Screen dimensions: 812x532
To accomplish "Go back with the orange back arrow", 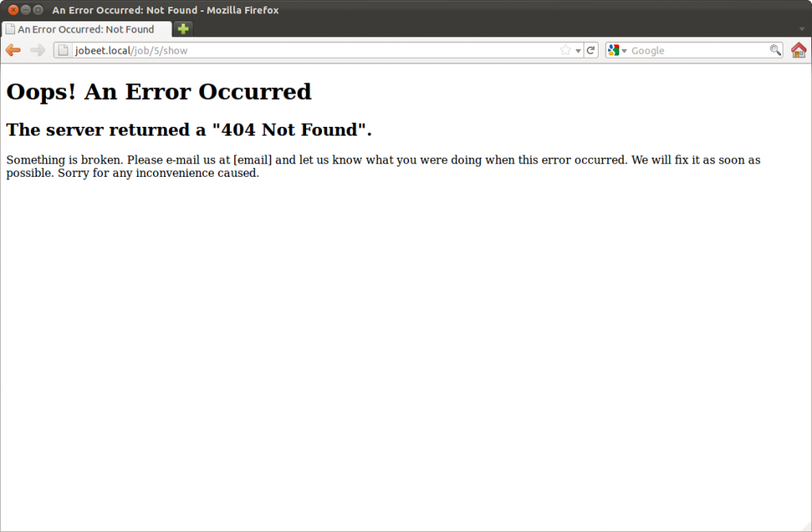I will pos(13,50).
